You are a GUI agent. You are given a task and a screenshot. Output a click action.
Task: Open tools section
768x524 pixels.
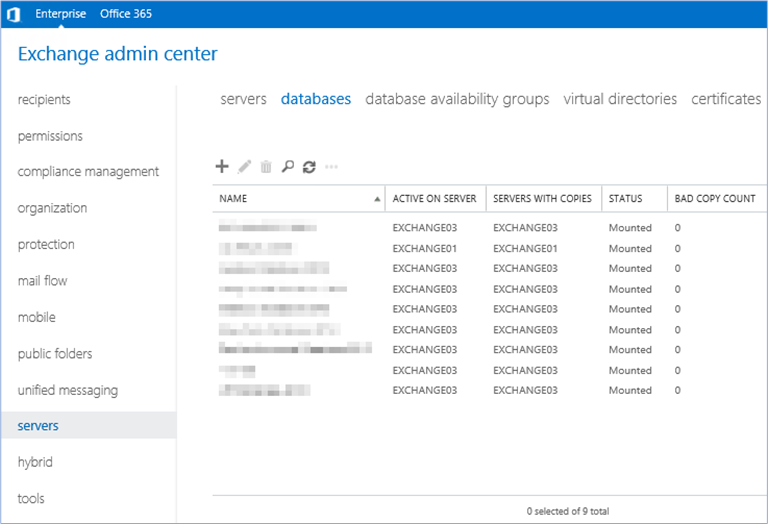pos(31,499)
